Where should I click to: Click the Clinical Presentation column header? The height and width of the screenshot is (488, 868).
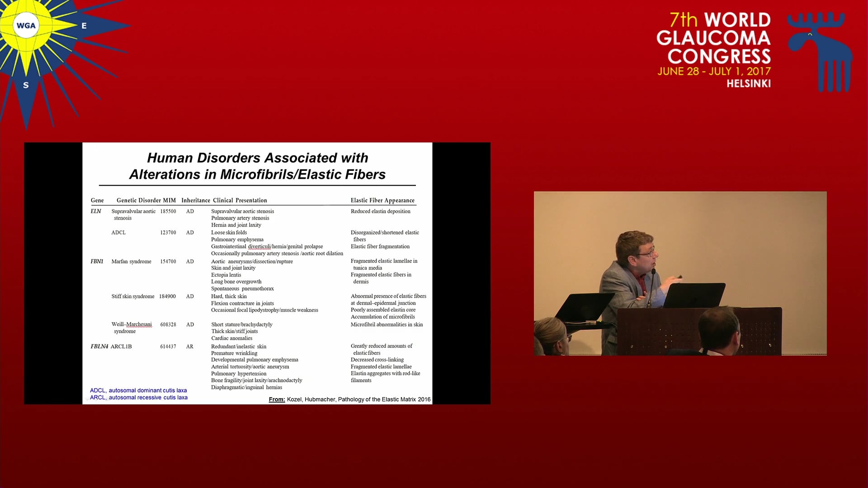(240, 200)
